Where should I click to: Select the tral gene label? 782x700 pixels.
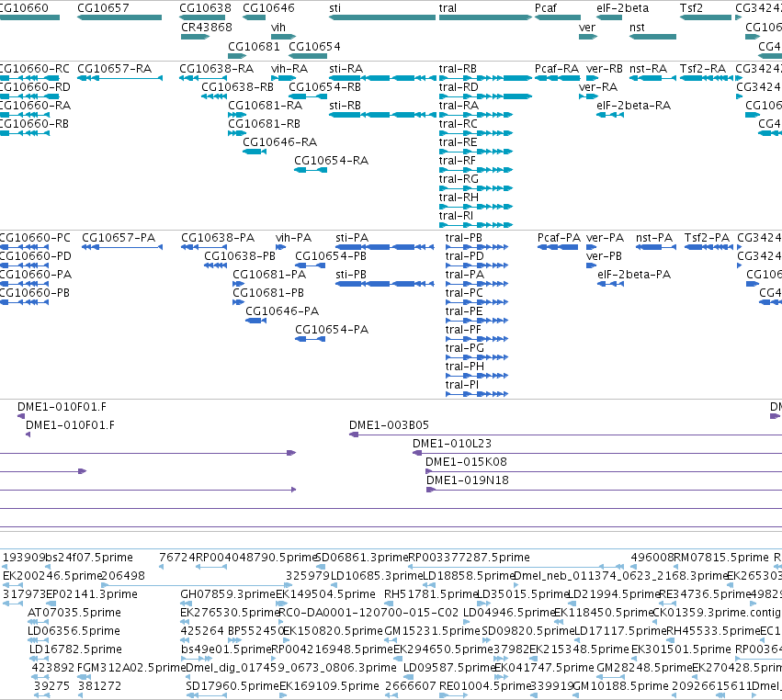click(x=448, y=8)
